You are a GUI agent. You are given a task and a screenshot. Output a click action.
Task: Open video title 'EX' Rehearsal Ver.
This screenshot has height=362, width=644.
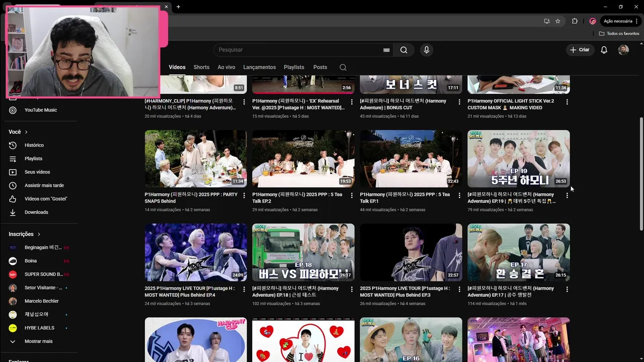tap(298, 105)
